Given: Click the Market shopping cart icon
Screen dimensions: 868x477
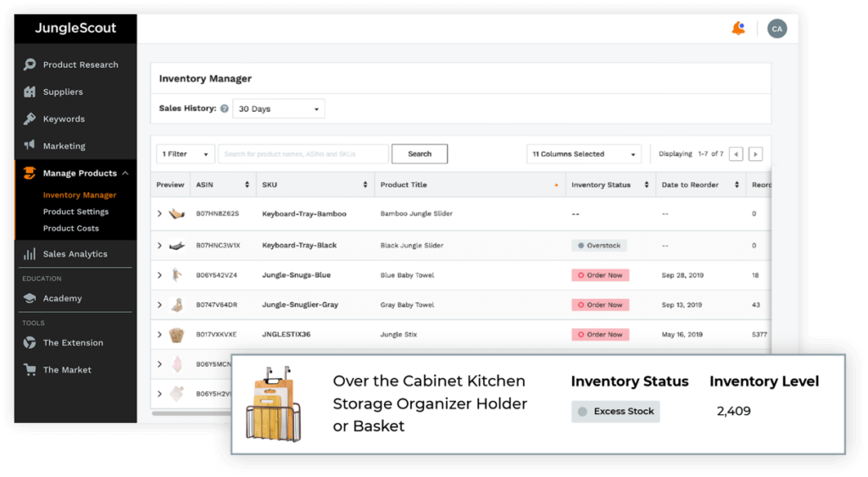Looking at the screenshot, I should (30, 369).
